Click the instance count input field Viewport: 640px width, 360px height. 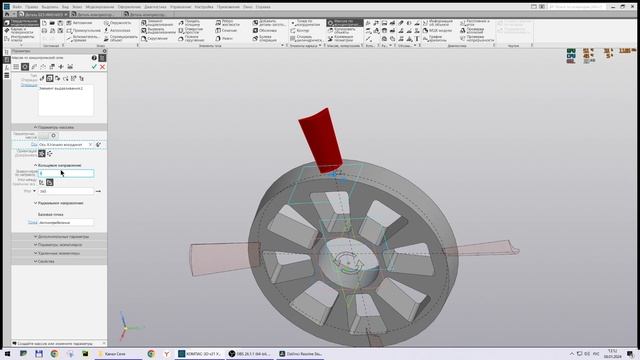[66, 173]
